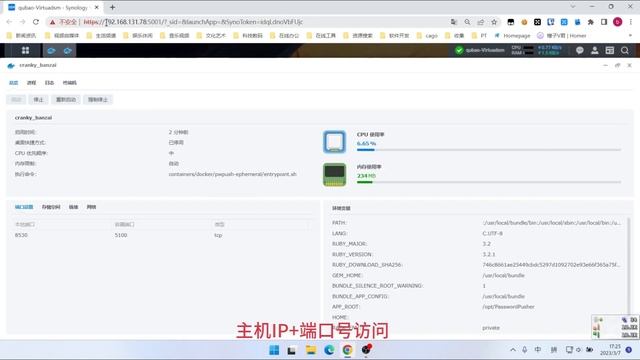Click the CPU usage chip icon
The image size is (640, 360).
[334, 142]
